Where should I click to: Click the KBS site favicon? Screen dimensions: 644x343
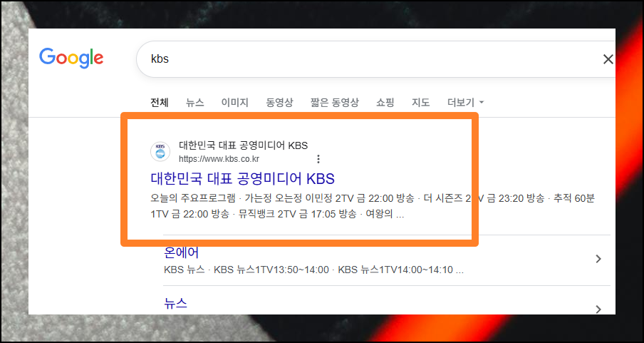pos(160,151)
